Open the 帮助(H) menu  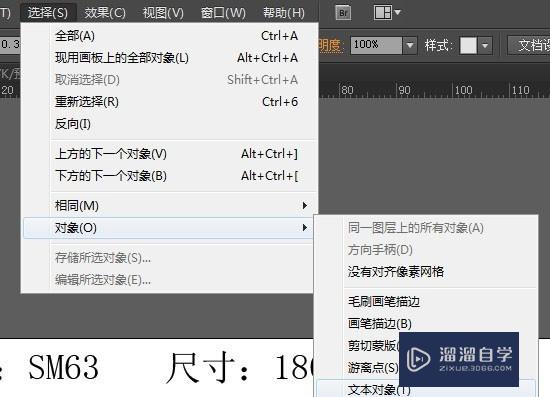click(x=284, y=13)
